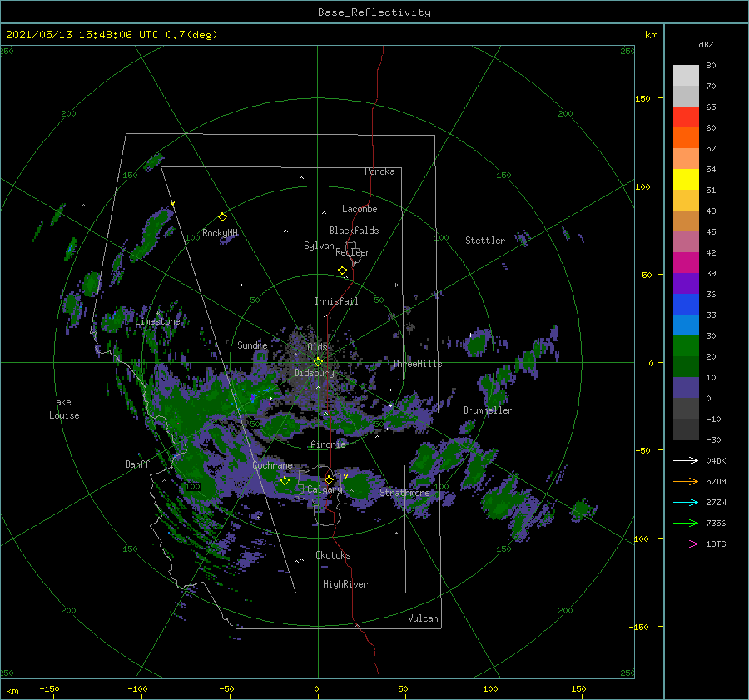Viewport: 749px width, 700px height.
Task: Click the Ponoka city label
Action: (379, 171)
